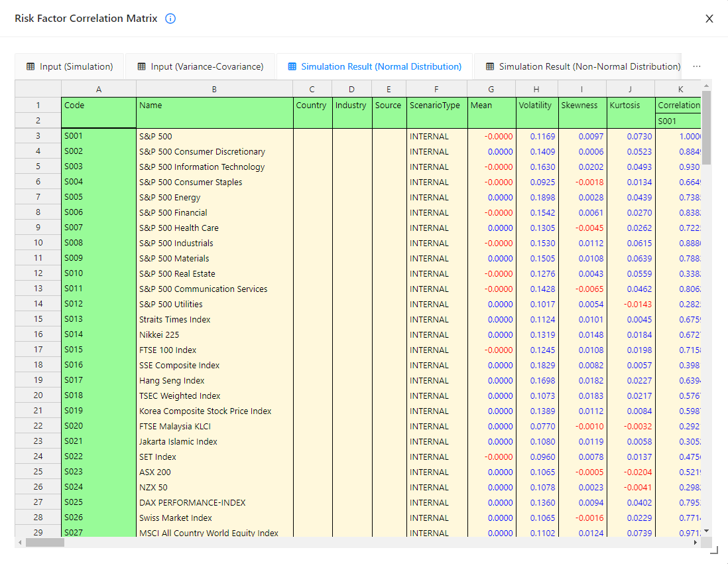Select row number 10 header
Viewport: 728px width, 564px height.
pyautogui.click(x=38, y=242)
